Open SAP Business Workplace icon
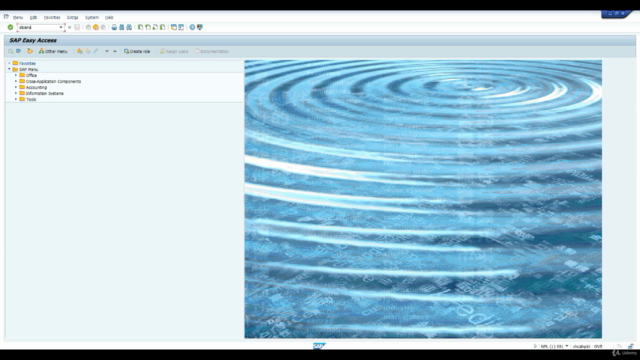The image size is (640, 360). click(30, 51)
